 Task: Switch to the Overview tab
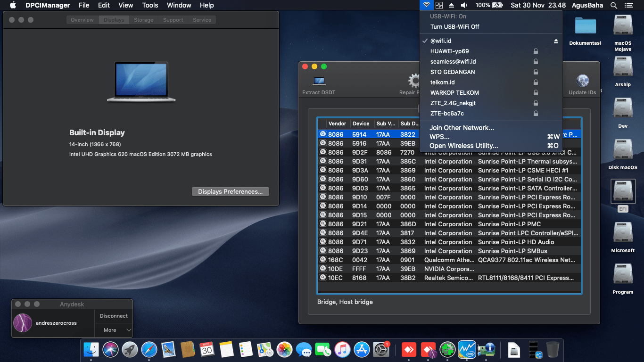tap(83, 20)
